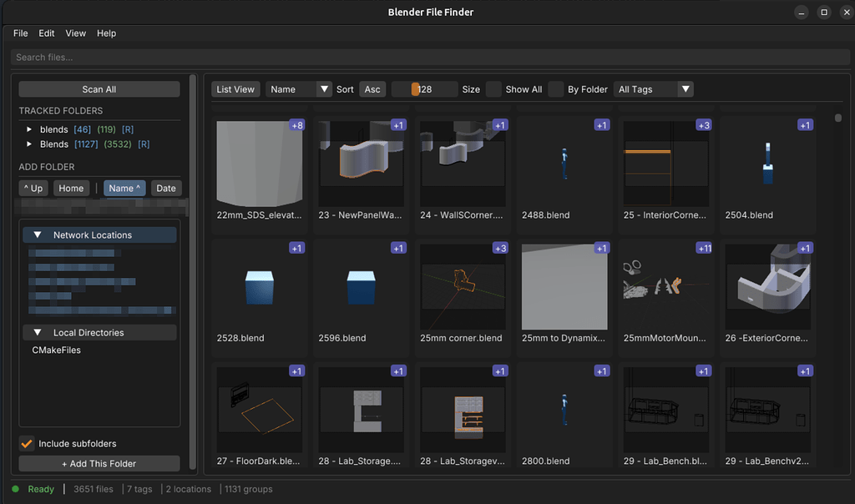Click the Search files input field
The width and height of the screenshot is (855, 504).
tap(430, 58)
